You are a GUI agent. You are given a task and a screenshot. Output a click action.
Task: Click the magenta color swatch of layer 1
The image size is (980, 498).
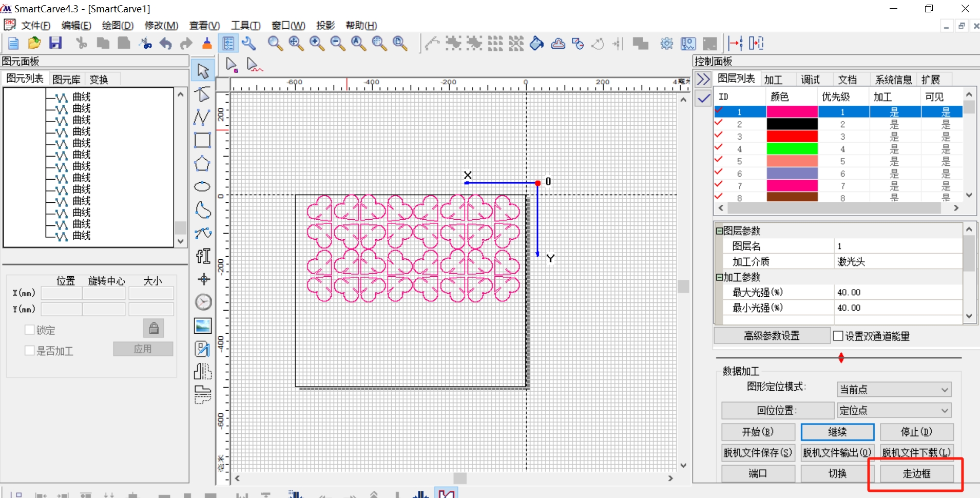click(792, 111)
